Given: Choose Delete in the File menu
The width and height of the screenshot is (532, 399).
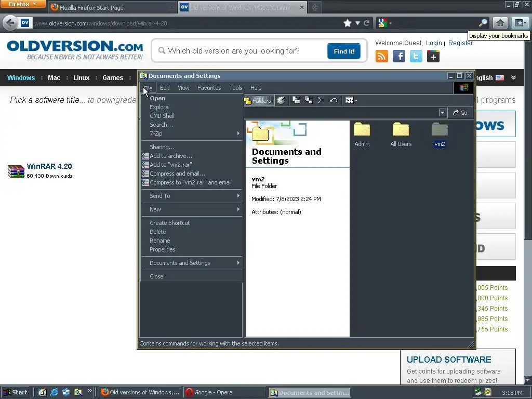Looking at the screenshot, I should point(192,232).
